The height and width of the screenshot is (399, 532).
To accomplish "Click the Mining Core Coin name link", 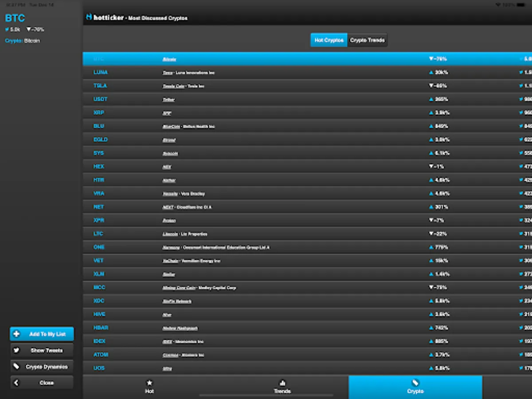I will click(x=179, y=288).
